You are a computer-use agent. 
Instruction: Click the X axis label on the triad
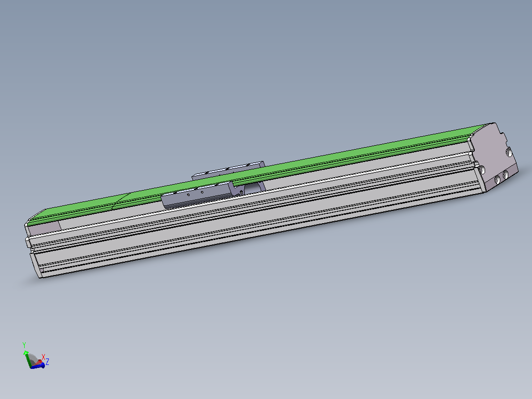coord(43,357)
